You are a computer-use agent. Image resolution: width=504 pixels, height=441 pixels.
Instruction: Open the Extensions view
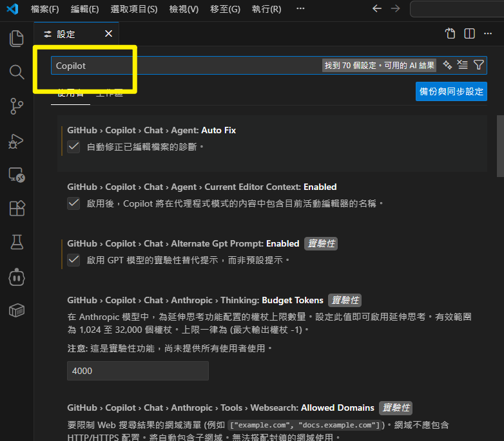16,209
